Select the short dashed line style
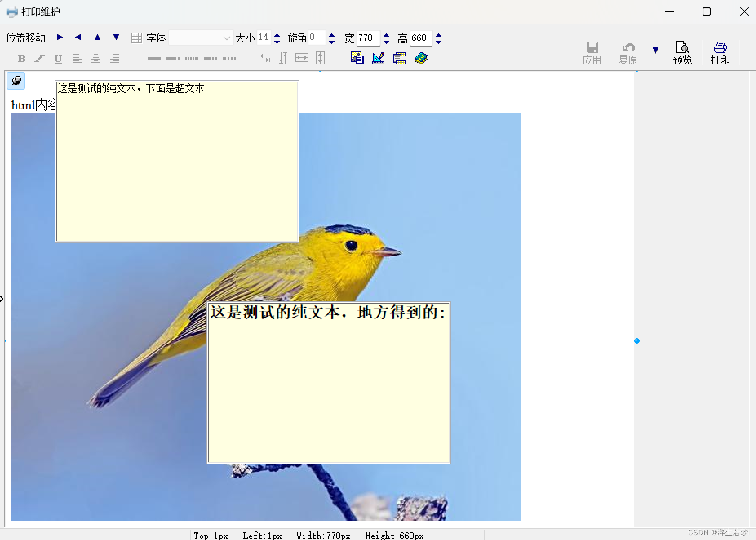The width and height of the screenshot is (756, 540). coord(229,58)
